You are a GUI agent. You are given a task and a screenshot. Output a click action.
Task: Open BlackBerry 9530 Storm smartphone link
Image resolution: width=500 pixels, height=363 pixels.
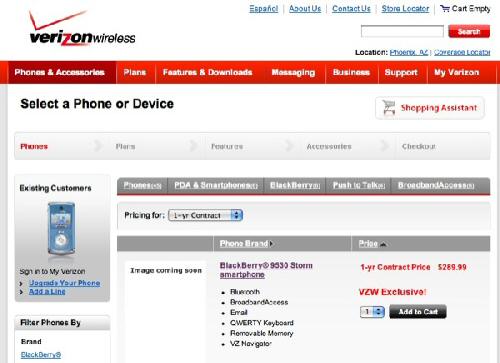coord(266,270)
